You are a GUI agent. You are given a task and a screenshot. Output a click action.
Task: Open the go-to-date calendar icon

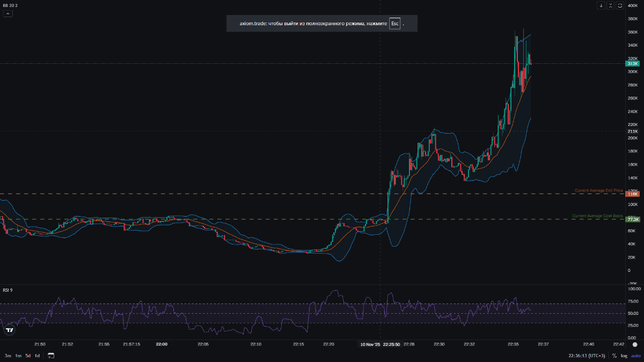coord(51,356)
